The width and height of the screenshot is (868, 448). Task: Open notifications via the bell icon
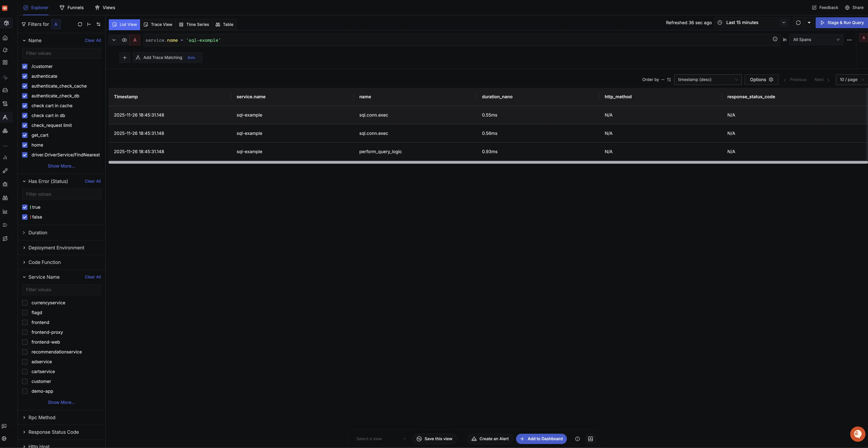tap(5, 50)
